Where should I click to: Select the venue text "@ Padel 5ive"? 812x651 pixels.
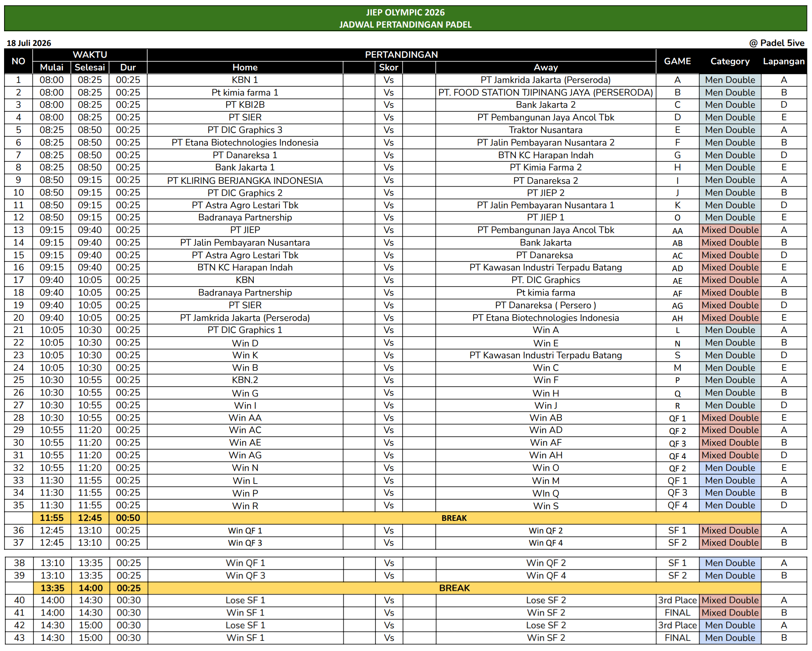[777, 43]
